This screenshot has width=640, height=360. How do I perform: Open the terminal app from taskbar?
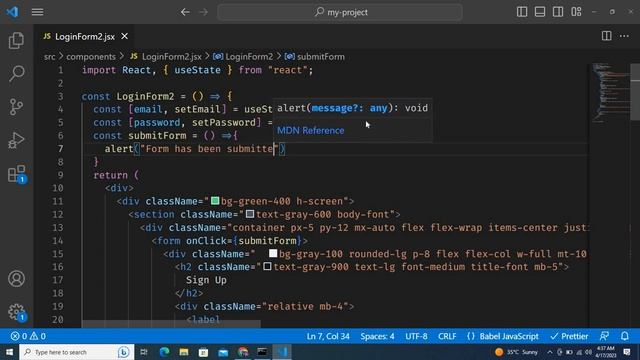262,352
